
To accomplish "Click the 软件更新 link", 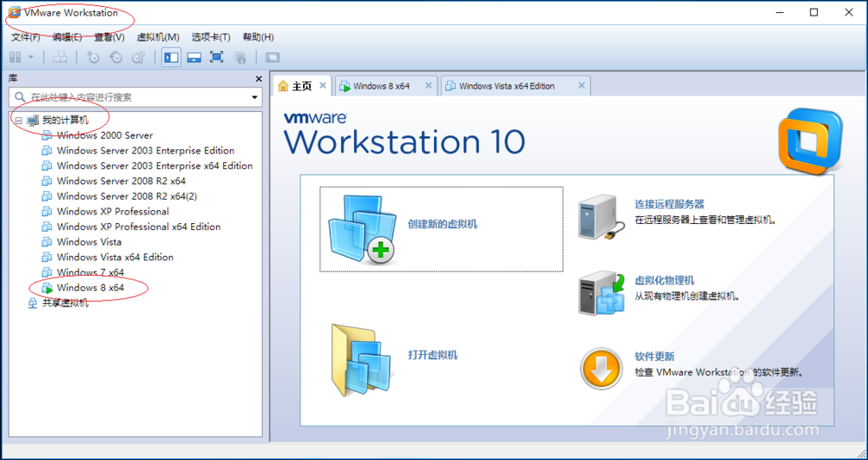I will coord(654,357).
